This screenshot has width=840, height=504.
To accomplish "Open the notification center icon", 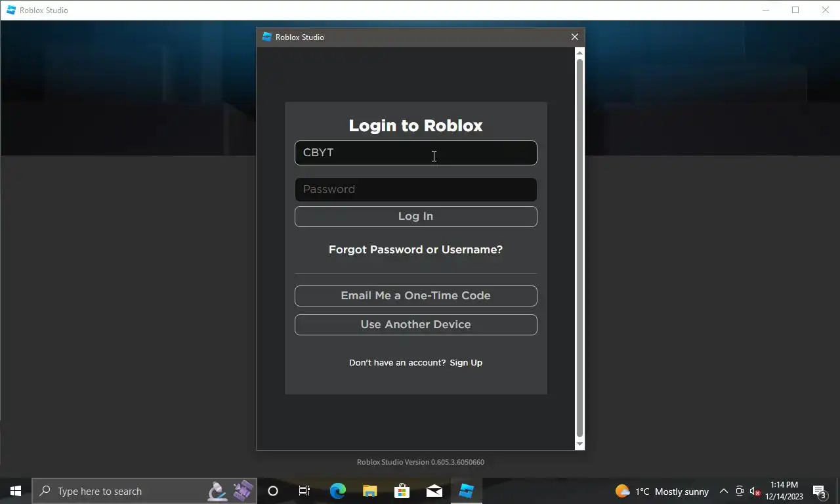I will pos(820,491).
